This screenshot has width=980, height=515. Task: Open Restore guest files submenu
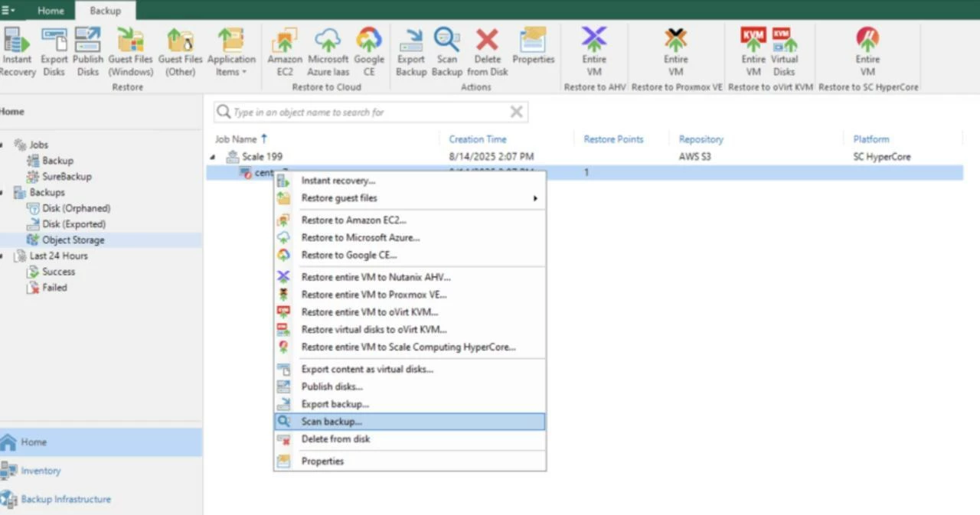coord(410,198)
